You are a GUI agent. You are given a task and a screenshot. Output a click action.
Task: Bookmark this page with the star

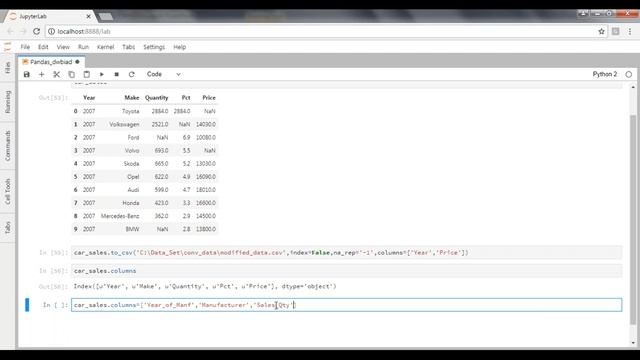point(601,31)
